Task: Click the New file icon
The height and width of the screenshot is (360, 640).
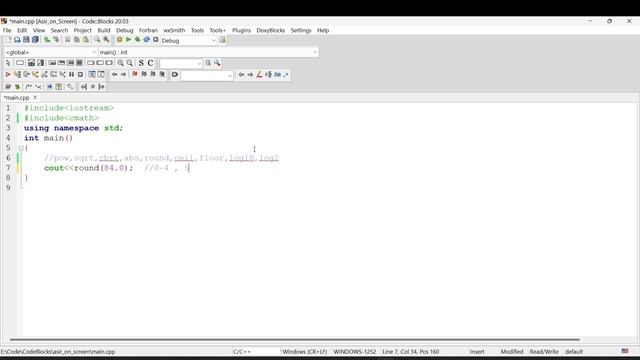Action: tap(8, 40)
